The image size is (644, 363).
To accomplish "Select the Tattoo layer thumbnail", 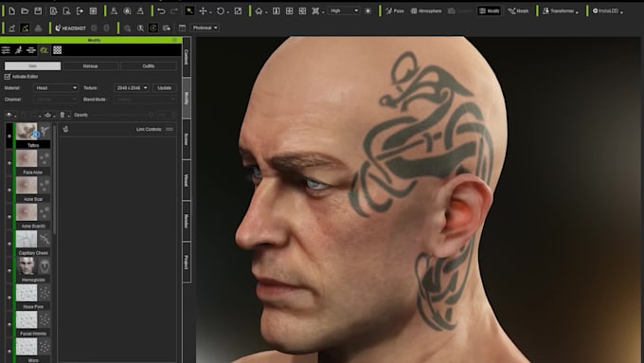I will (x=27, y=132).
